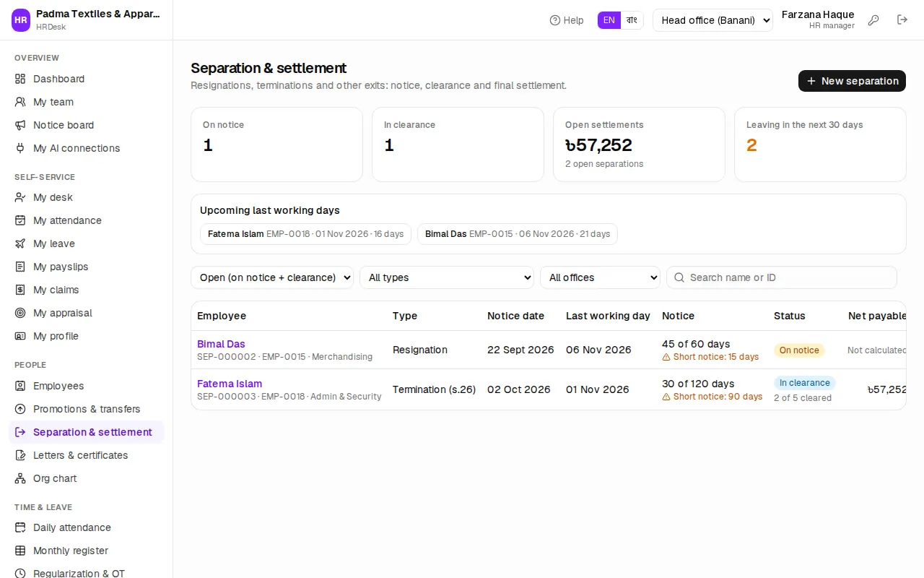
Task: Open Employees in the sidebar
Action: [x=87, y=386]
